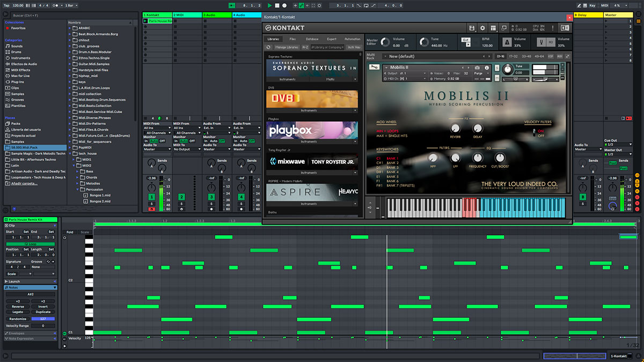Screen dimensions: 644x362
Task: Click the Invert notes button
Action: [43, 307]
